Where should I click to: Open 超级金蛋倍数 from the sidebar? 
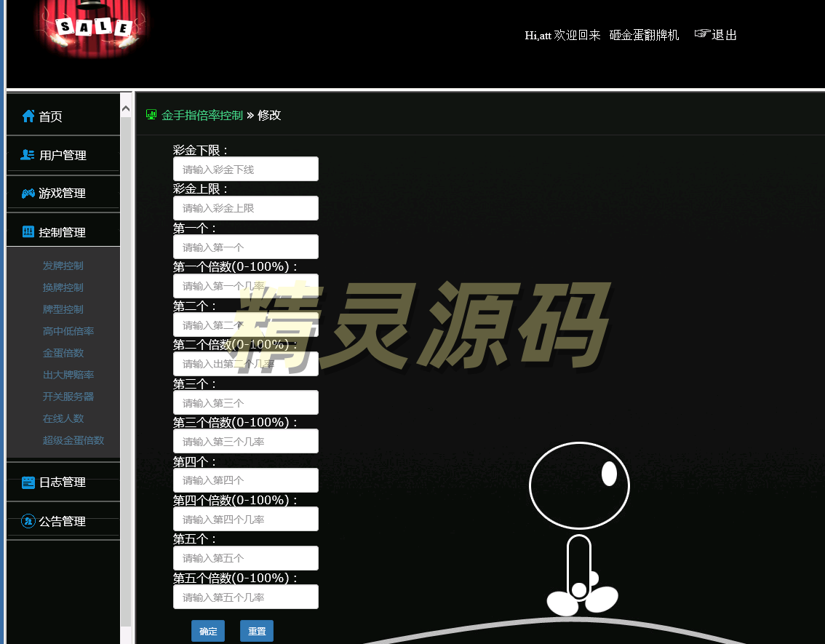tap(73, 440)
